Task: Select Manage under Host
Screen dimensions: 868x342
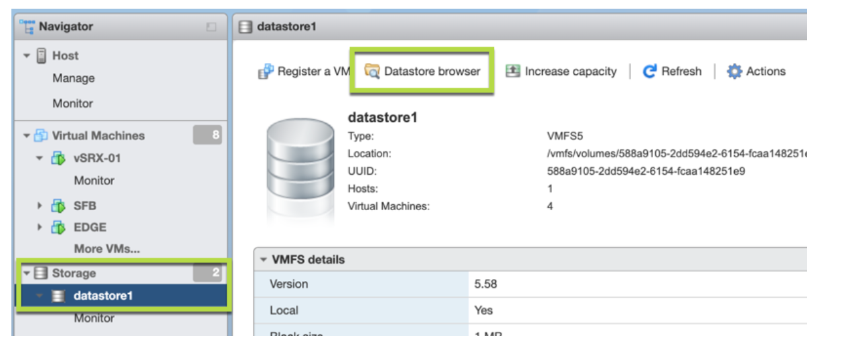Action: pyautogui.click(x=74, y=78)
